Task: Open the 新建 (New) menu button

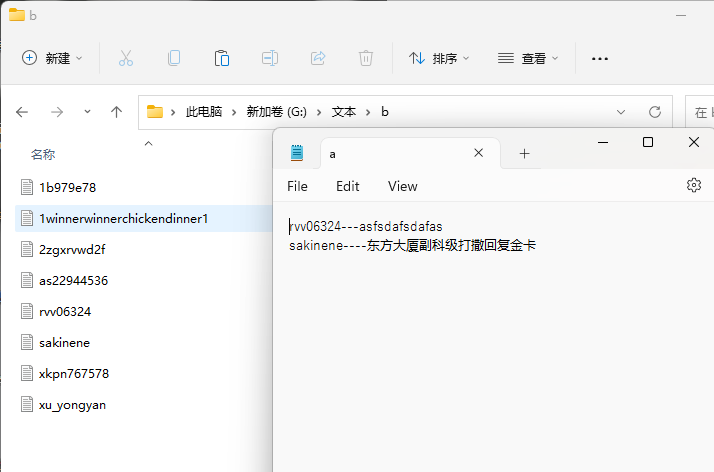Action: [52, 58]
